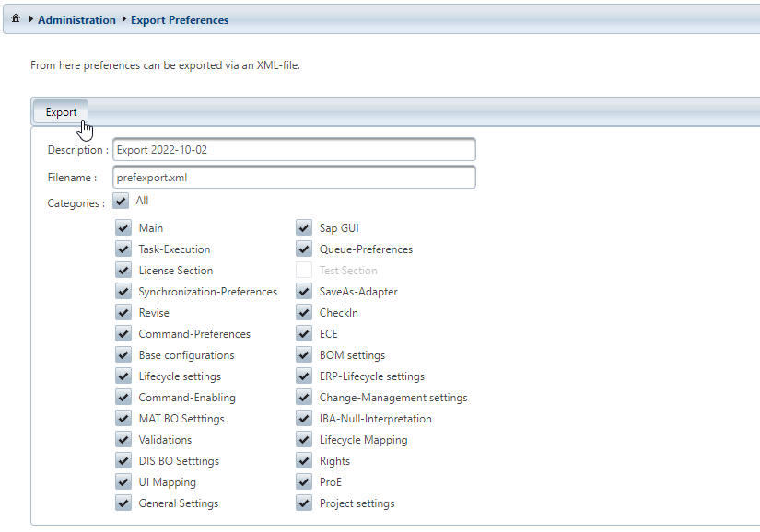Toggle the Queue-Preferences checkbox
This screenshot has height=532, width=760.
(x=304, y=249)
